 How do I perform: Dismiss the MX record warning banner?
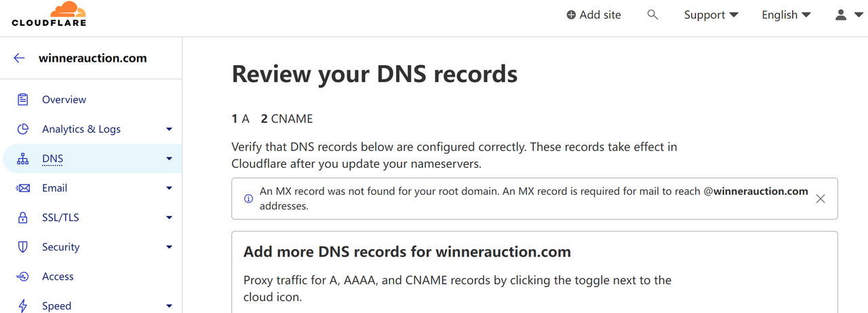pyautogui.click(x=821, y=199)
